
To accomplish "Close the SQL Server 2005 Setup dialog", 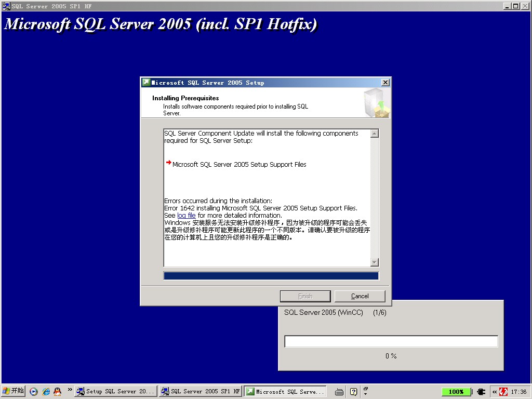I will [x=385, y=83].
